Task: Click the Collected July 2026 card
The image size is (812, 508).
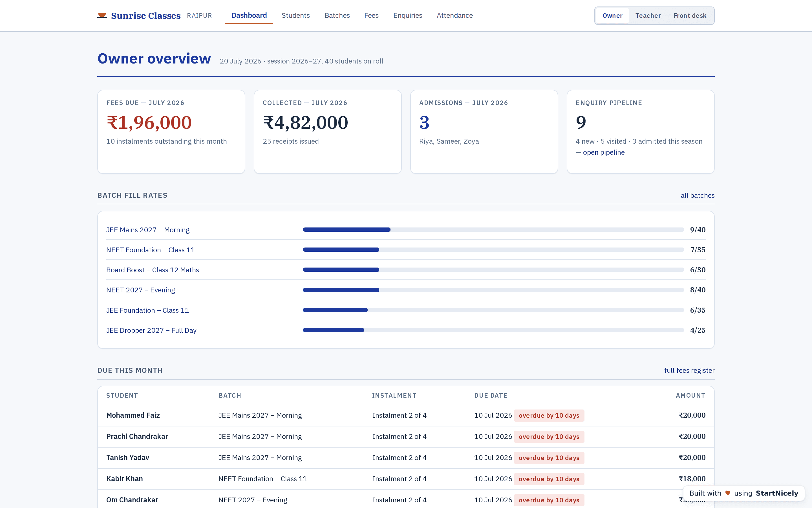Action: (328, 132)
